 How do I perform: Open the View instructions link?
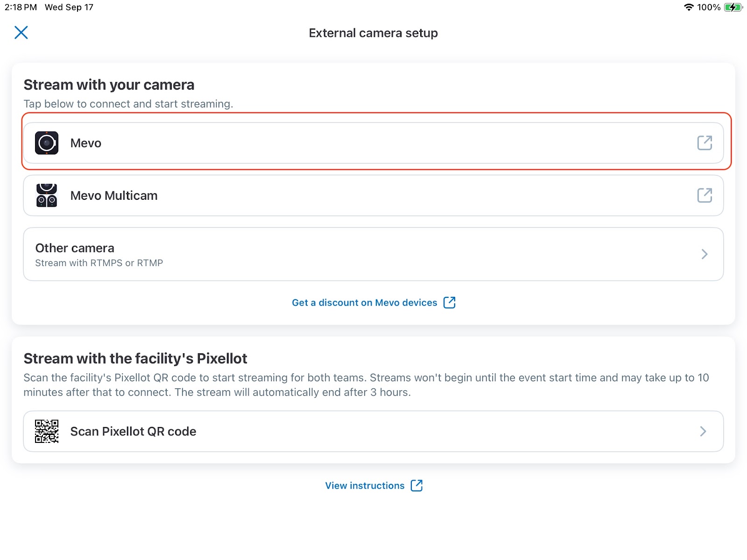click(365, 485)
